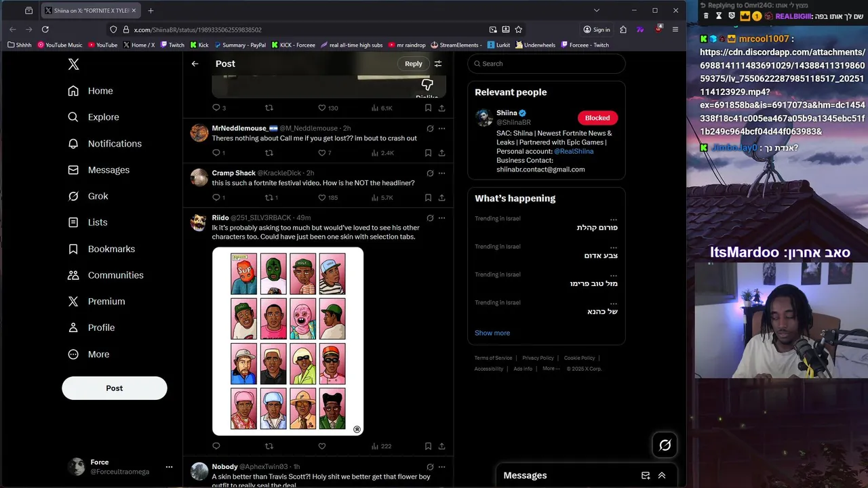This screenshot has width=868, height=488.
Task: Repost Riido's reply with image
Action: [269, 446]
